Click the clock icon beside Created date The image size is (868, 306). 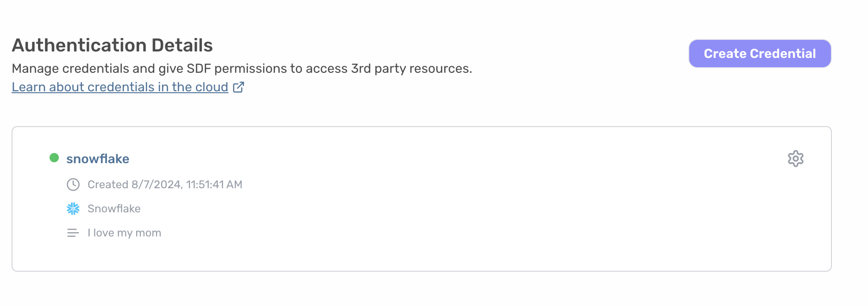click(x=73, y=185)
